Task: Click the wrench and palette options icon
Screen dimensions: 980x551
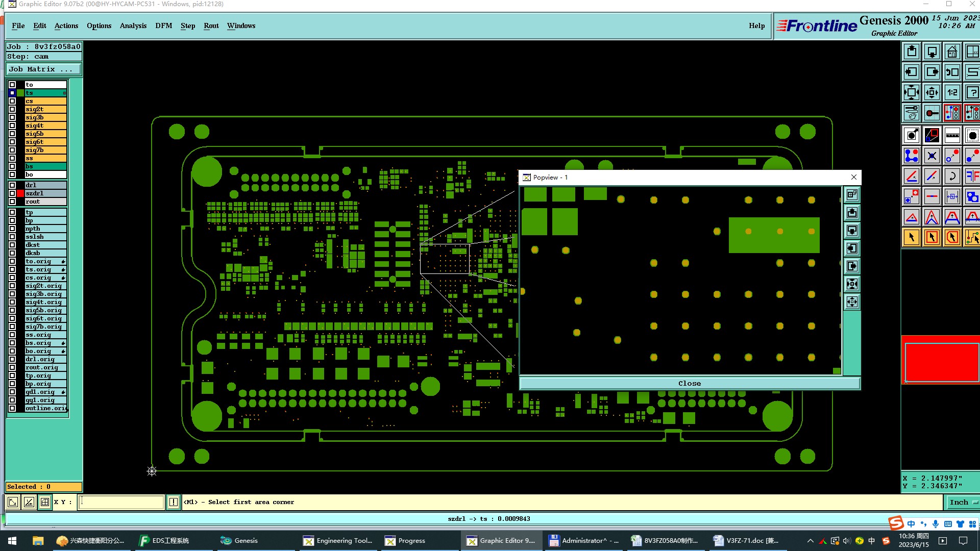Action: pyautogui.click(x=912, y=113)
